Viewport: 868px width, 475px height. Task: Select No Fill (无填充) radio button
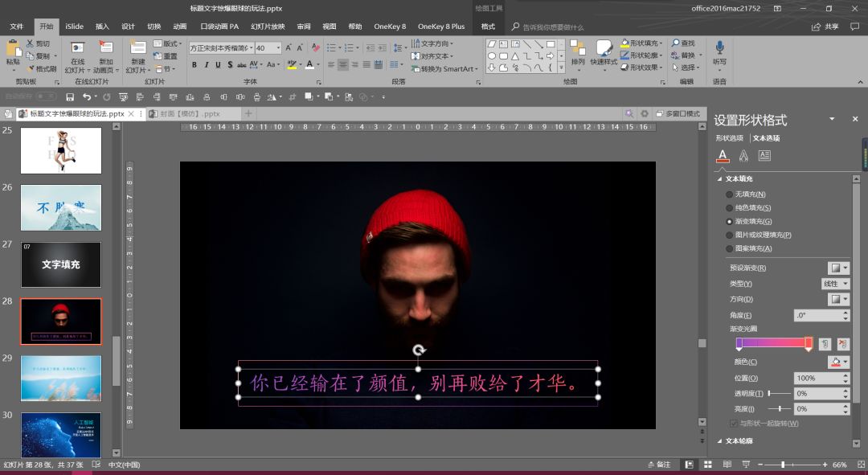click(x=729, y=195)
